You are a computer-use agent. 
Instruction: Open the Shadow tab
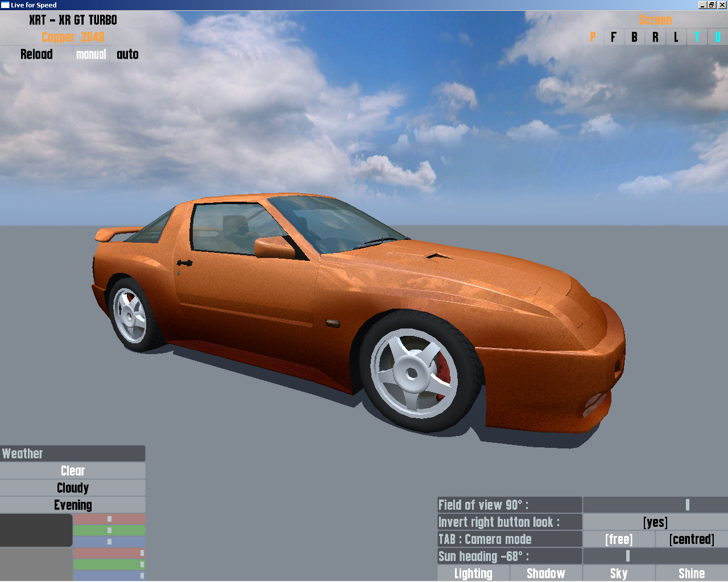[546, 573]
